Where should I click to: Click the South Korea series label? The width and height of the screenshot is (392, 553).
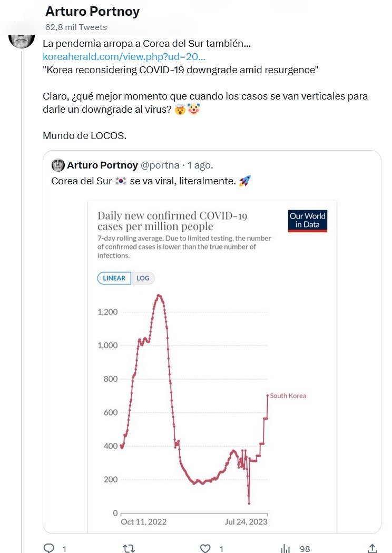[x=288, y=396]
